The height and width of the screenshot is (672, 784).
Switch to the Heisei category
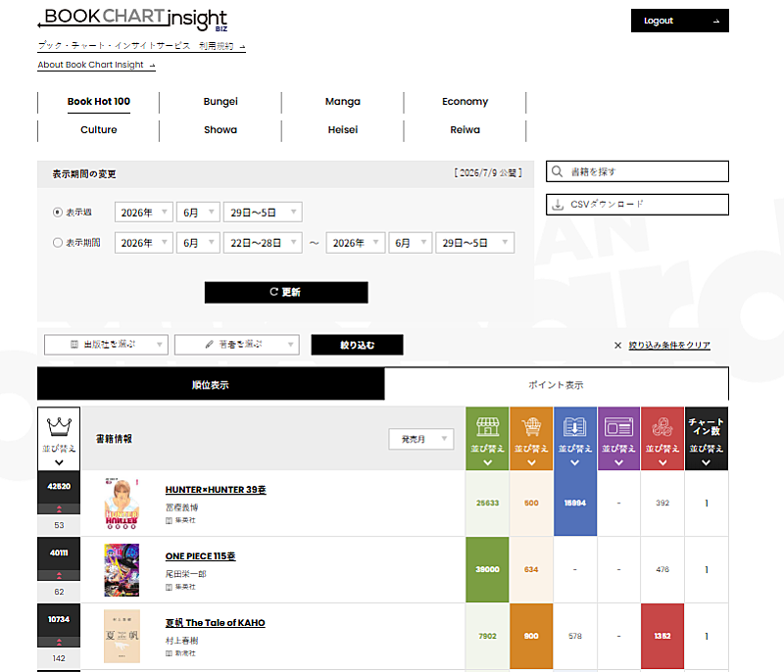click(342, 130)
